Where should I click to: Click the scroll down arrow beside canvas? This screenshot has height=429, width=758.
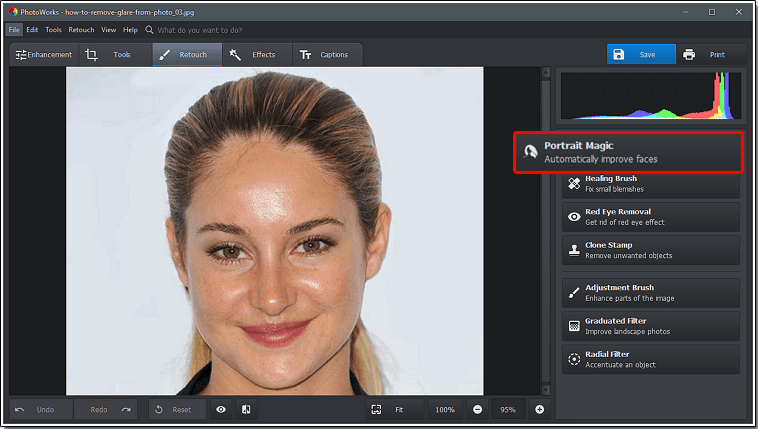pyautogui.click(x=546, y=389)
